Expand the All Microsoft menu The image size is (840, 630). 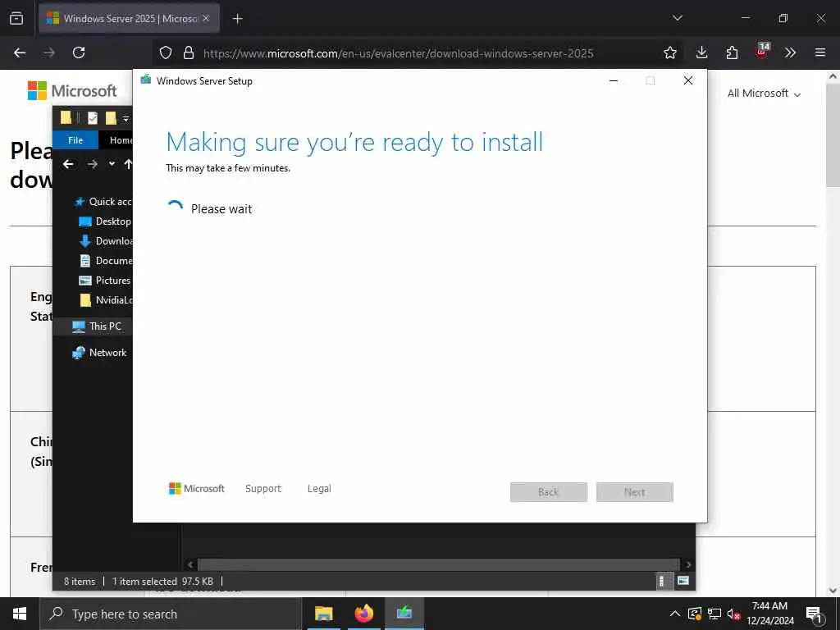tap(764, 94)
